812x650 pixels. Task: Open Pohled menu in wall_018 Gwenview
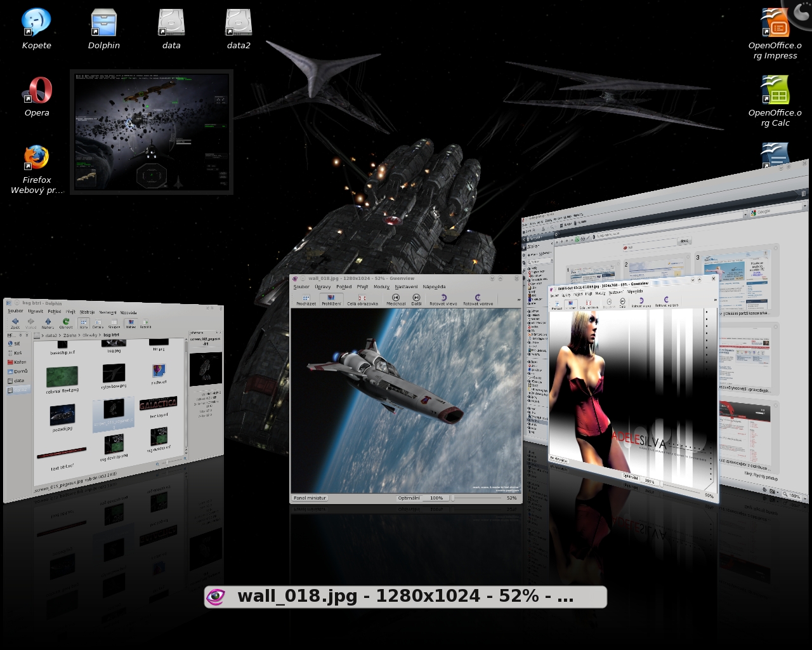[344, 287]
